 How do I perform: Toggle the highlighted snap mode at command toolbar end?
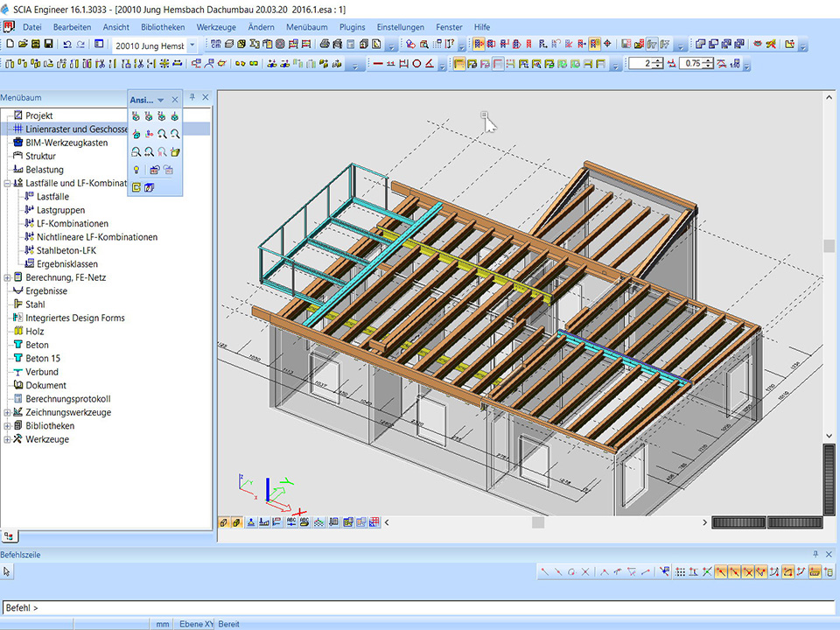814,571
